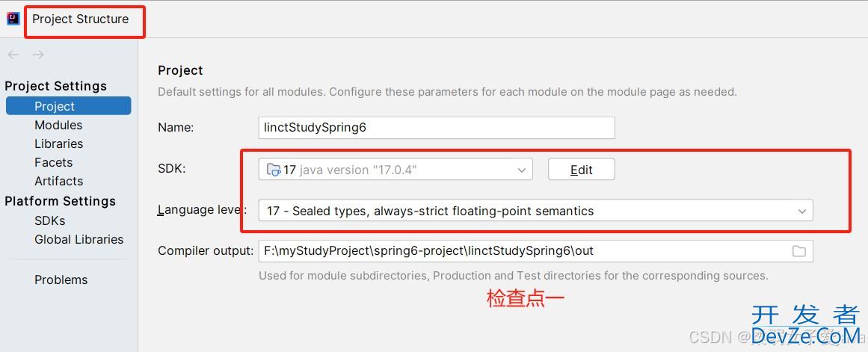The width and height of the screenshot is (868, 352).
Task: Click the Project Structure window title
Action: coord(80,19)
